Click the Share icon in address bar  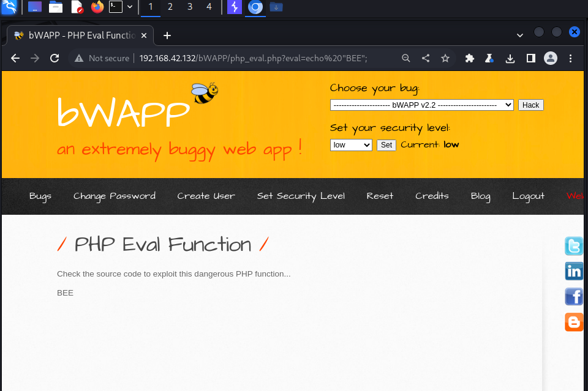pyautogui.click(x=426, y=58)
